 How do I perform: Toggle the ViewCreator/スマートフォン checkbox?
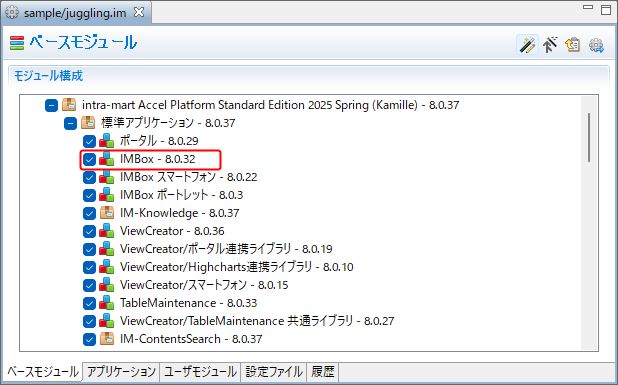89,285
